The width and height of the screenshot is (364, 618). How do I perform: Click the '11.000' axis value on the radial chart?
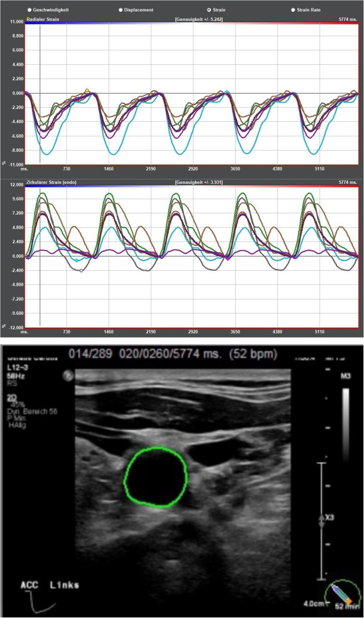tap(16, 22)
